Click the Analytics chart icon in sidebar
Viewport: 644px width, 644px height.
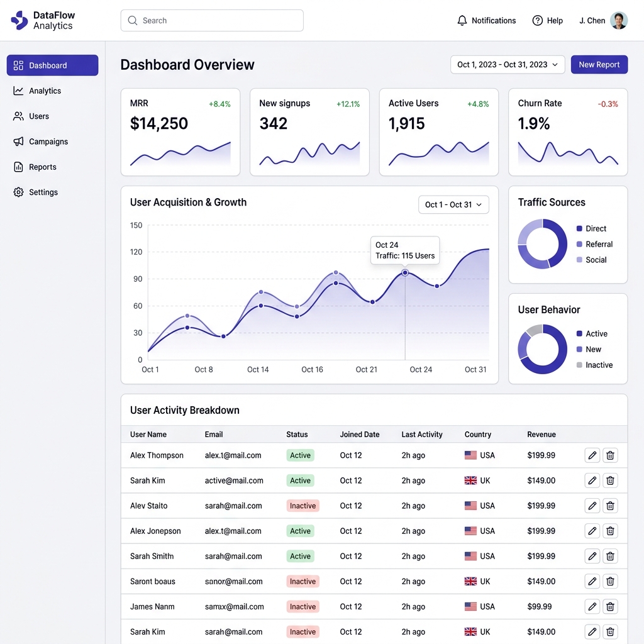click(x=18, y=91)
